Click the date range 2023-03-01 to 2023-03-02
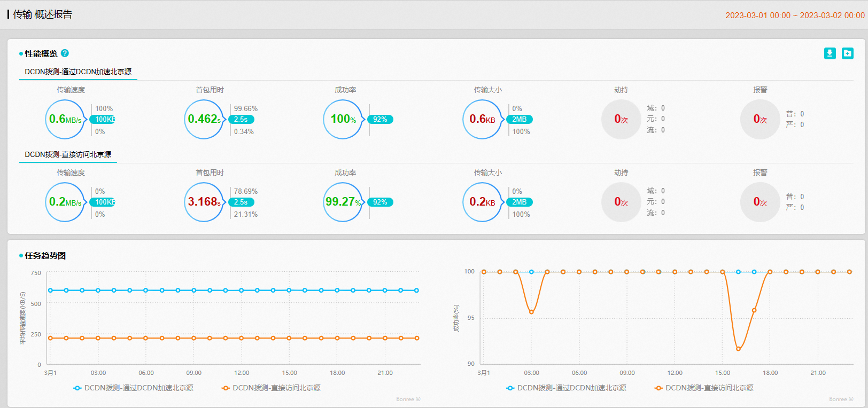Screen dimensions: 868x408 tap(795, 15)
